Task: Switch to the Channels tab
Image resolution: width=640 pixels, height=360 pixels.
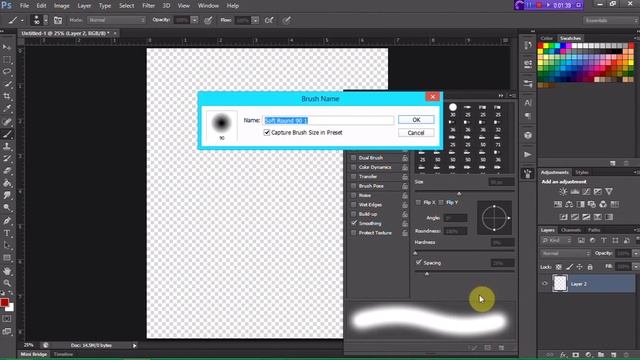Action: [x=571, y=230]
